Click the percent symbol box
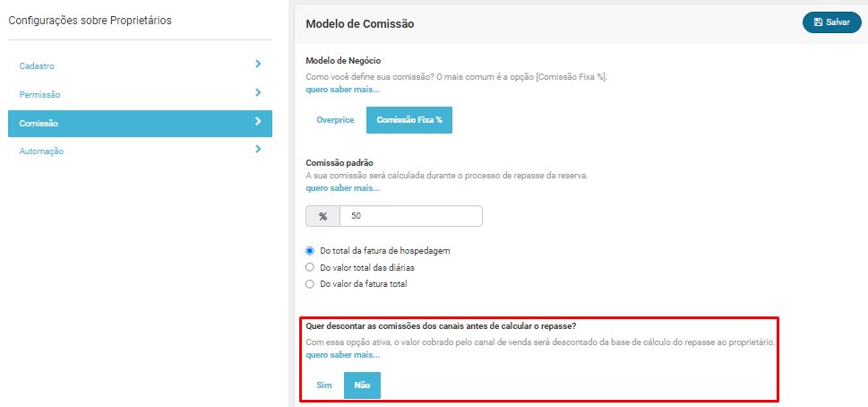868x407 pixels. coord(322,217)
